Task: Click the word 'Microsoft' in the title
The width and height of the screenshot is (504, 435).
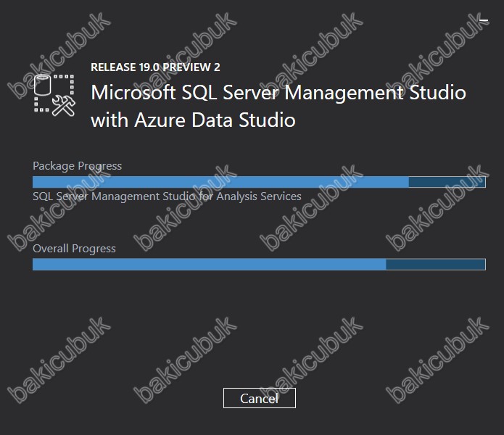Action: [133, 93]
